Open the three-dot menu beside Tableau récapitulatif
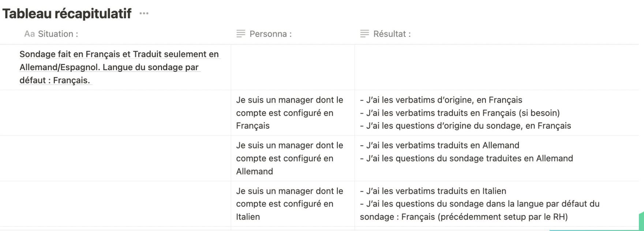This screenshot has width=644, height=231. coord(144,14)
